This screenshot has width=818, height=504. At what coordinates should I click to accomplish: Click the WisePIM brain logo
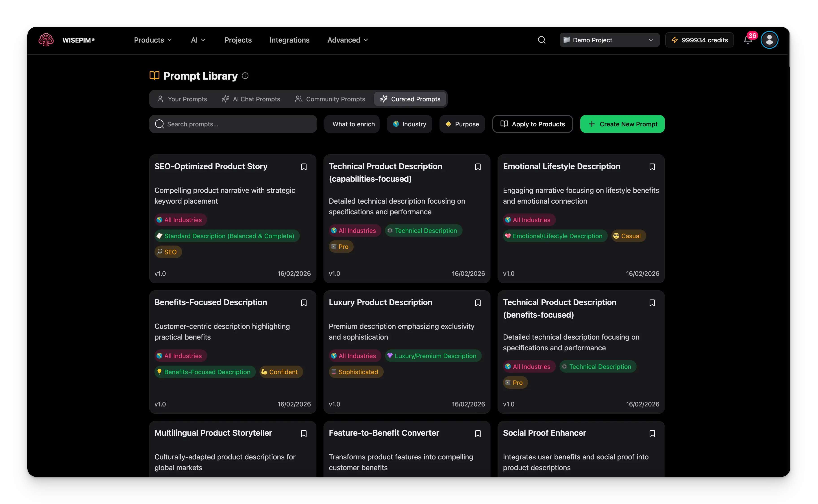[x=46, y=40]
